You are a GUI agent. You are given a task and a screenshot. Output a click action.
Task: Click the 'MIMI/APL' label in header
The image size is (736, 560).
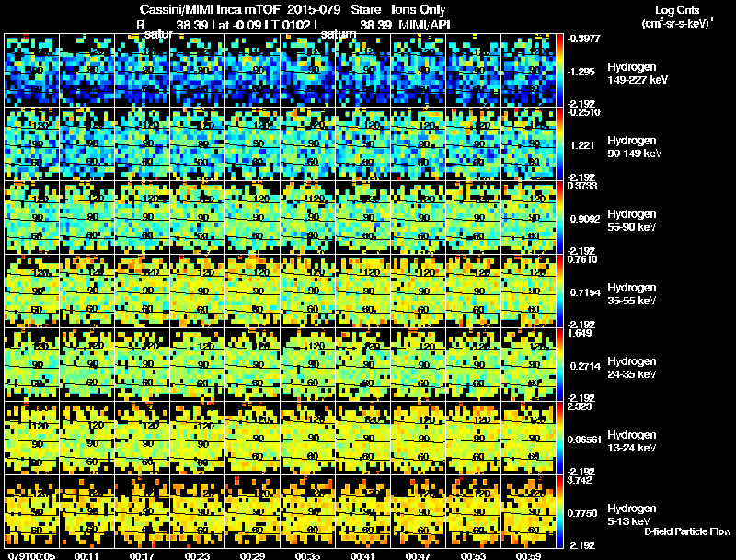pyautogui.click(x=426, y=26)
